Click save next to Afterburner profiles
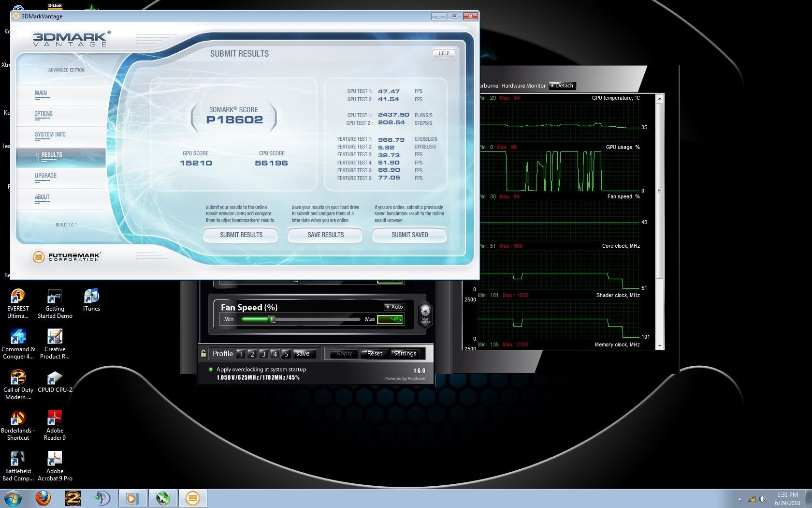 point(304,354)
